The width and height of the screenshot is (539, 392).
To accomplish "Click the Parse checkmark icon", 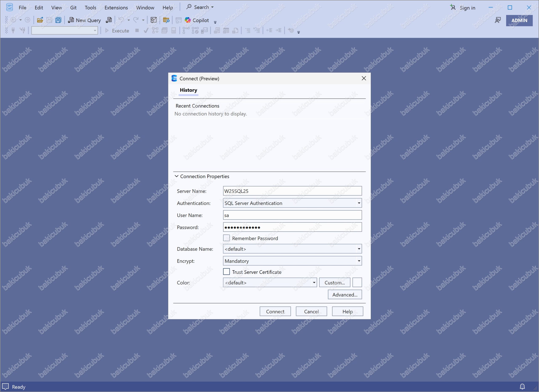I will [146, 30].
